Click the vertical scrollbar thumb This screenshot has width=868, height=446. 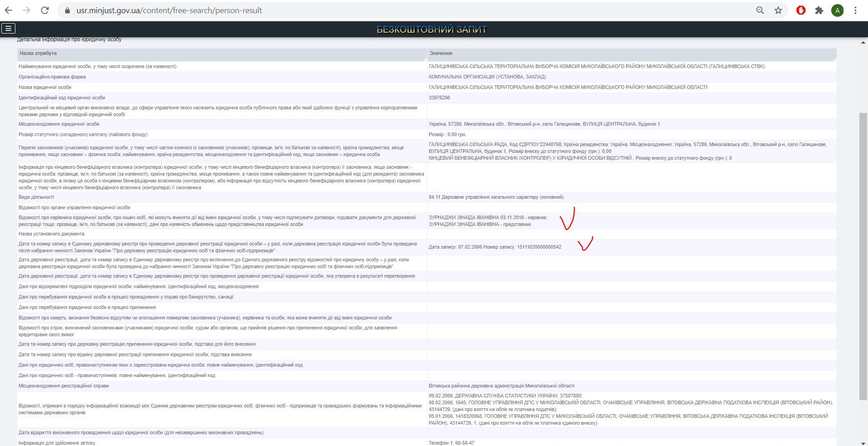click(863, 256)
